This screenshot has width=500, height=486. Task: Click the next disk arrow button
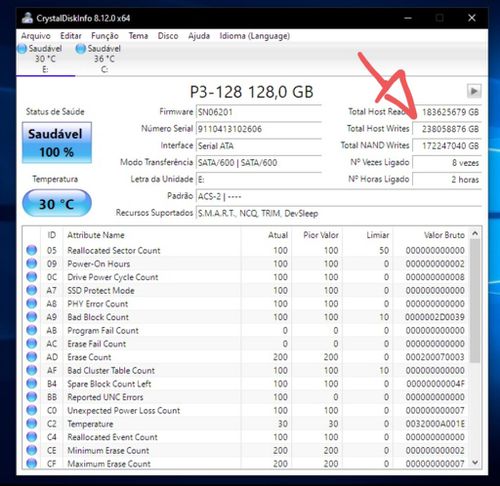click(x=474, y=91)
